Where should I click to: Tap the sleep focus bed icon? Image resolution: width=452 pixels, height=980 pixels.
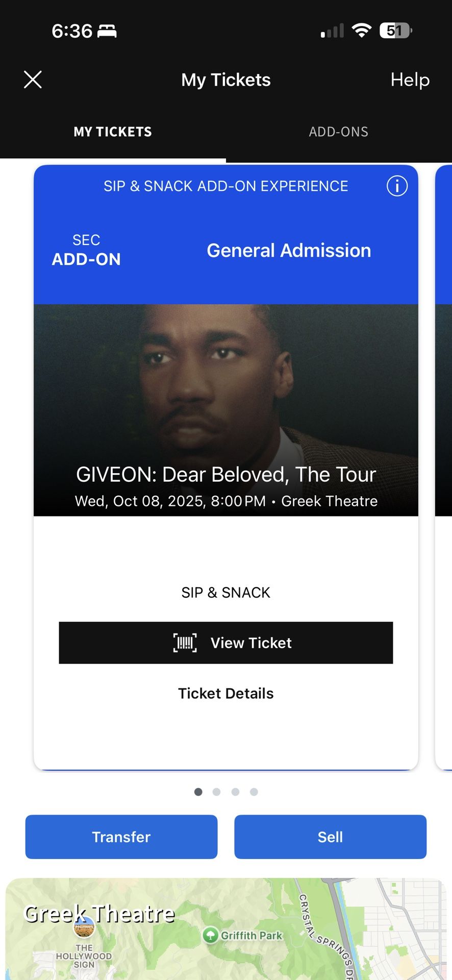tap(107, 31)
